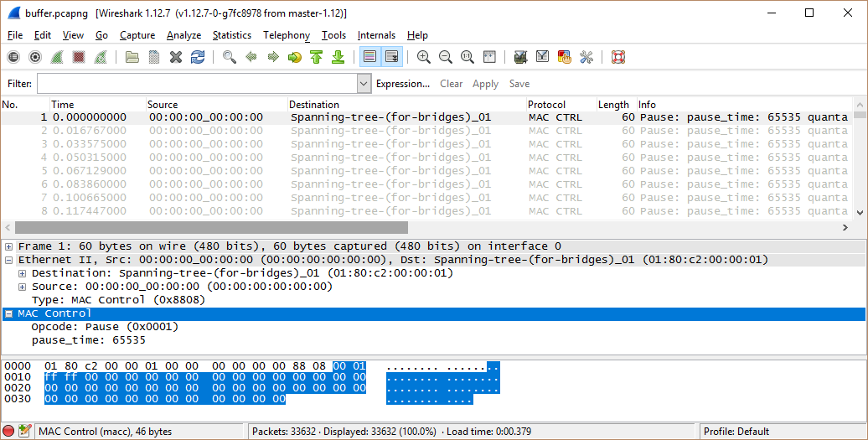Open the Internals menu
The image size is (868, 440).
(376, 35)
